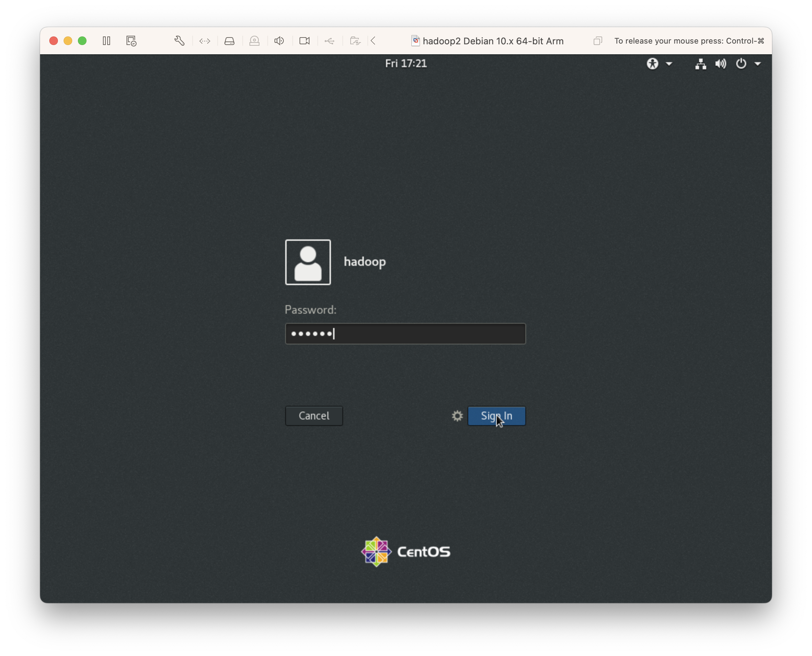
Task: Expand the accessibility dropdown arrow
Action: (669, 64)
